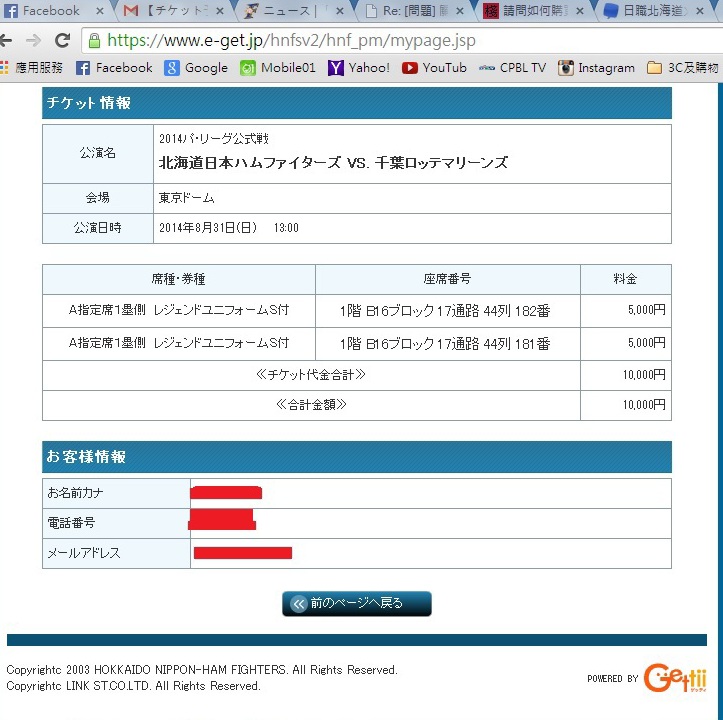Click the お名前カナ label
The image size is (723, 720).
pyautogui.click(x=75, y=493)
